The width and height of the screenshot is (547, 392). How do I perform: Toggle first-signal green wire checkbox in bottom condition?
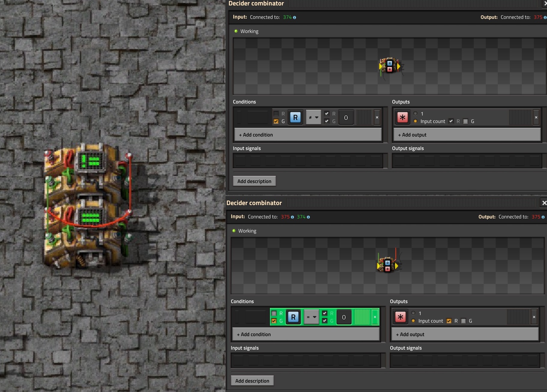274,321
